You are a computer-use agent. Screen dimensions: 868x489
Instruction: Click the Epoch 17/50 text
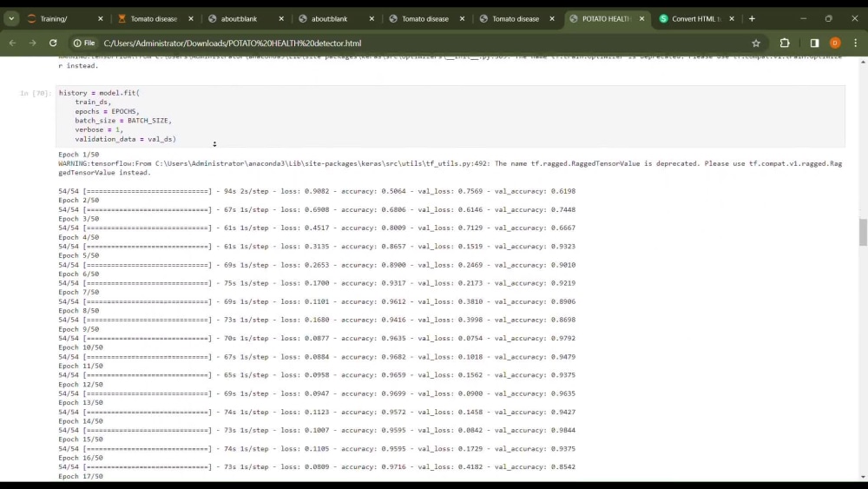[x=81, y=476]
